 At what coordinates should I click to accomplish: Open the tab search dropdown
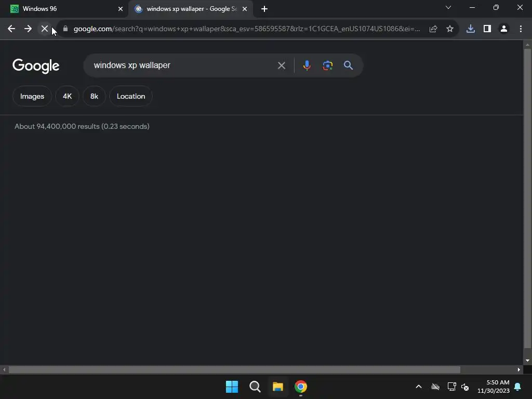click(x=448, y=7)
